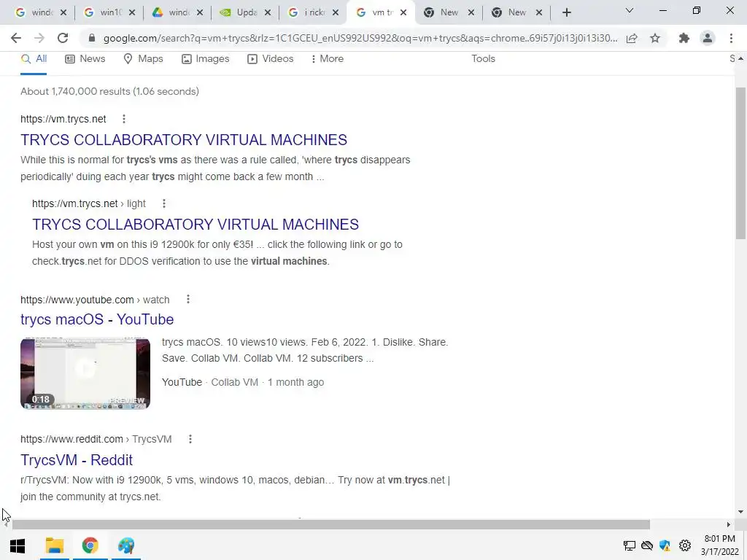Open the Chrome three-dot menu
Image resolution: width=747 pixels, height=560 pixels.
731,38
